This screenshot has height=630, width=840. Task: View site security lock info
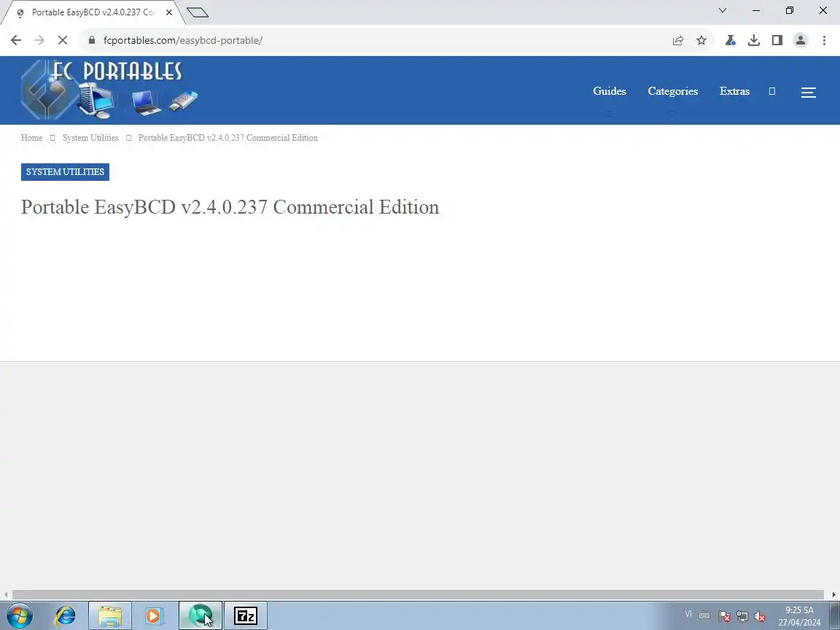pyautogui.click(x=92, y=40)
